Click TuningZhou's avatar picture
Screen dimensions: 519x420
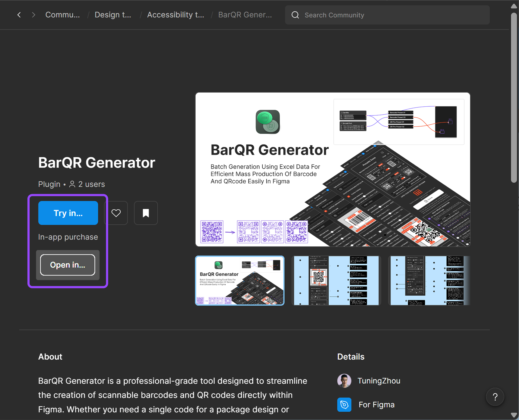coord(344,381)
